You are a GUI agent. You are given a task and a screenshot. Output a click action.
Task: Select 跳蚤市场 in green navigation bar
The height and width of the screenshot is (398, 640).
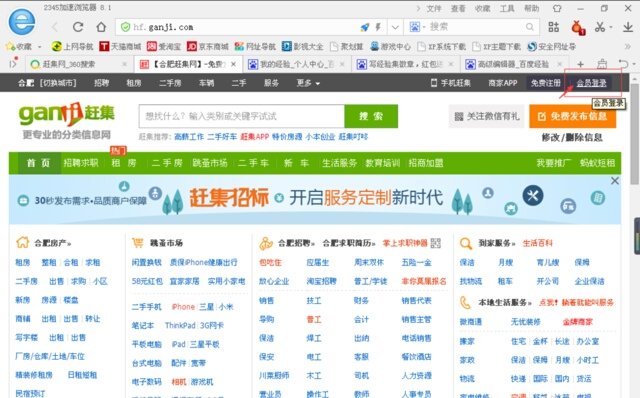click(210, 163)
